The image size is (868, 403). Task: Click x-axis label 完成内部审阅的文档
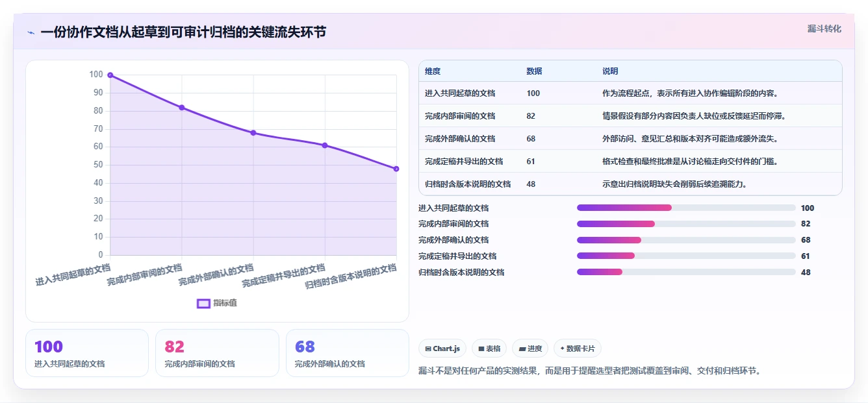[x=145, y=275]
